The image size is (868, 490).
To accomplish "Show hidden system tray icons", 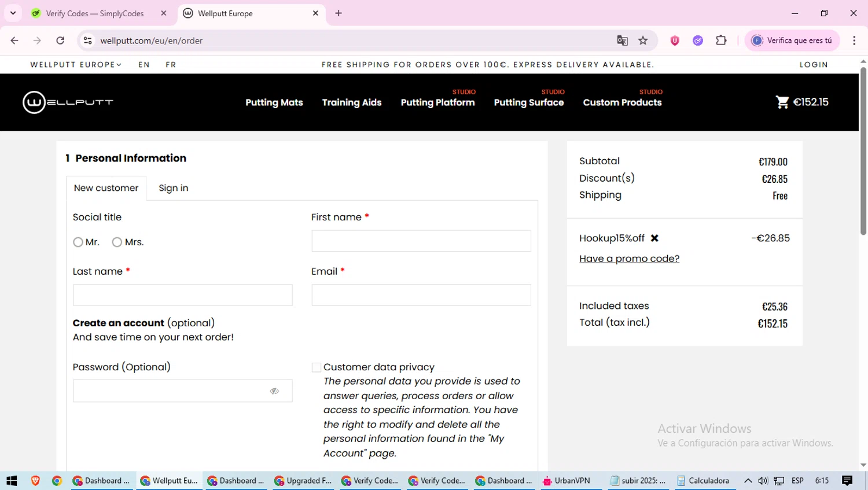I will pyautogui.click(x=748, y=481).
